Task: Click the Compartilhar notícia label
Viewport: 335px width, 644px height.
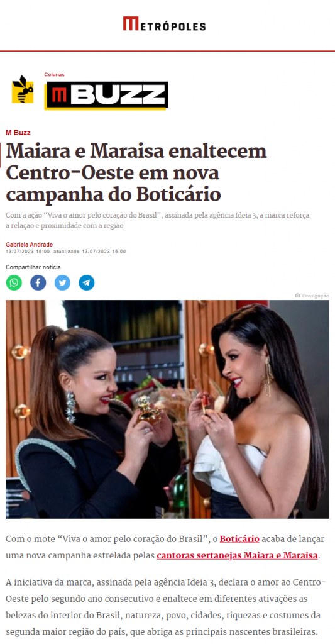Action: pos(33,267)
